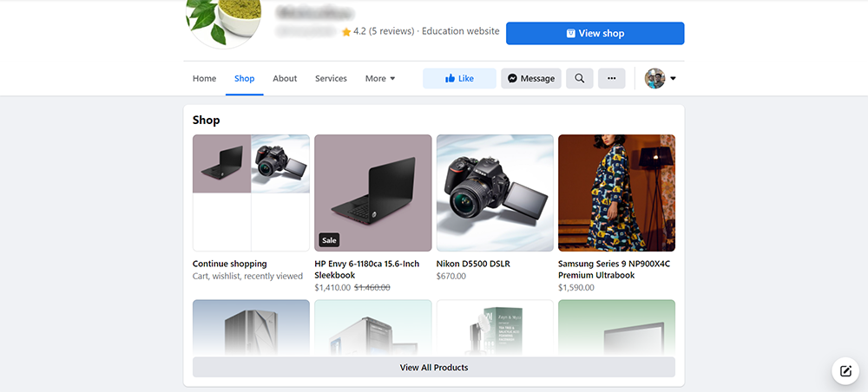Click the Shop section heading
The width and height of the screenshot is (868, 392).
pos(206,120)
